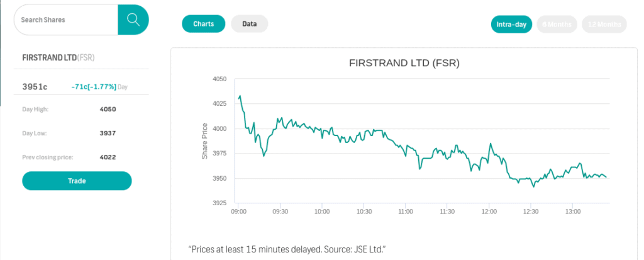
Task: Click the Share Price axis title
Action: point(205,141)
